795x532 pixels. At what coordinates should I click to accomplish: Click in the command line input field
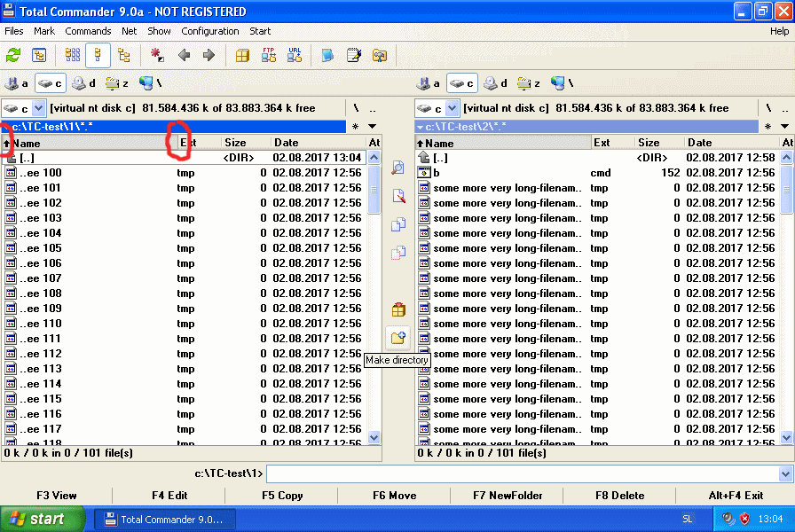(x=523, y=474)
